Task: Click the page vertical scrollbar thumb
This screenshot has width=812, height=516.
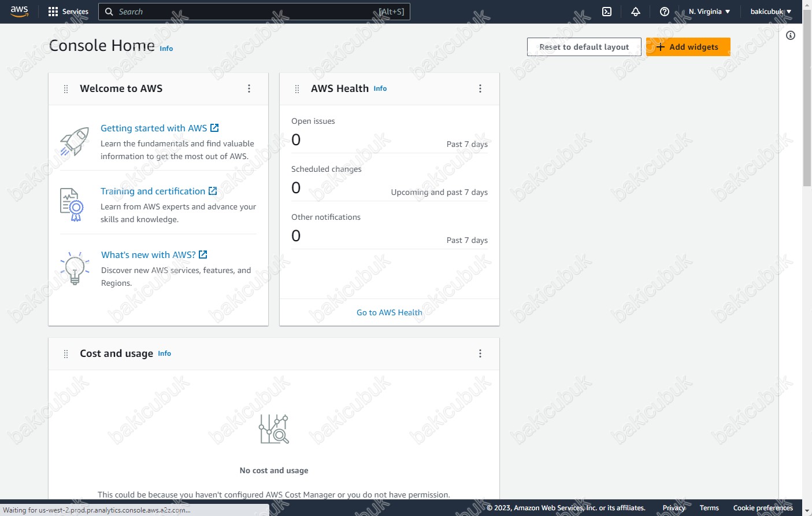Action: pyautogui.click(x=807, y=98)
